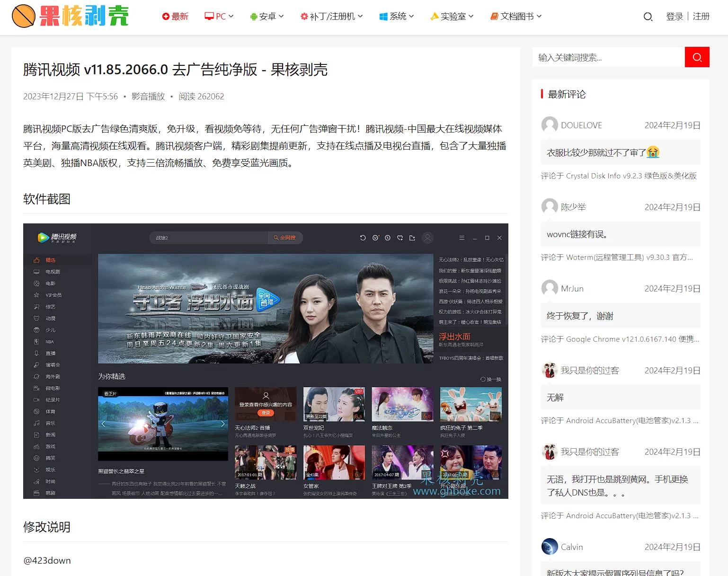Image resolution: width=728 pixels, height=576 pixels.
Task: Open the 影音播放 category link
Action: click(148, 97)
